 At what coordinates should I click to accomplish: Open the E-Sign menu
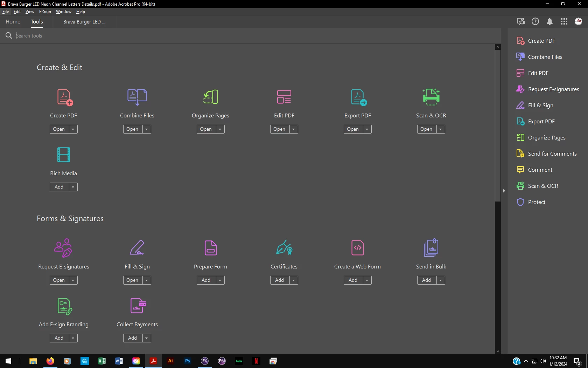click(45, 12)
